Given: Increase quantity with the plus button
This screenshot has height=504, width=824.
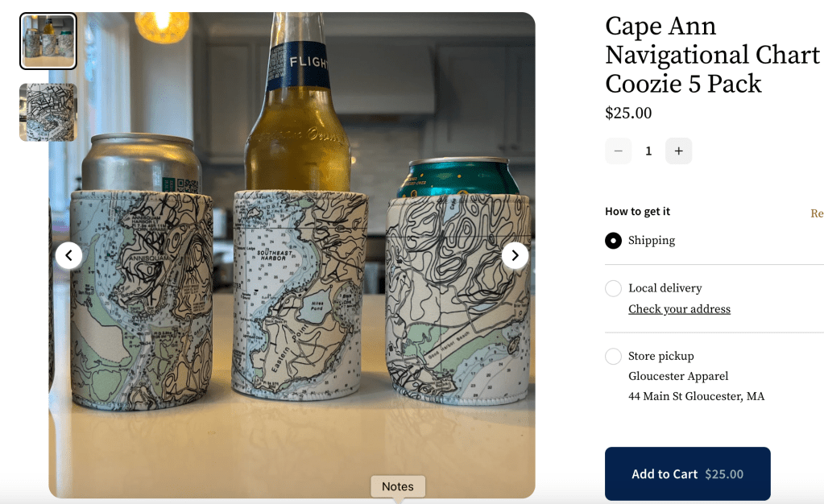Looking at the screenshot, I should click(x=678, y=151).
